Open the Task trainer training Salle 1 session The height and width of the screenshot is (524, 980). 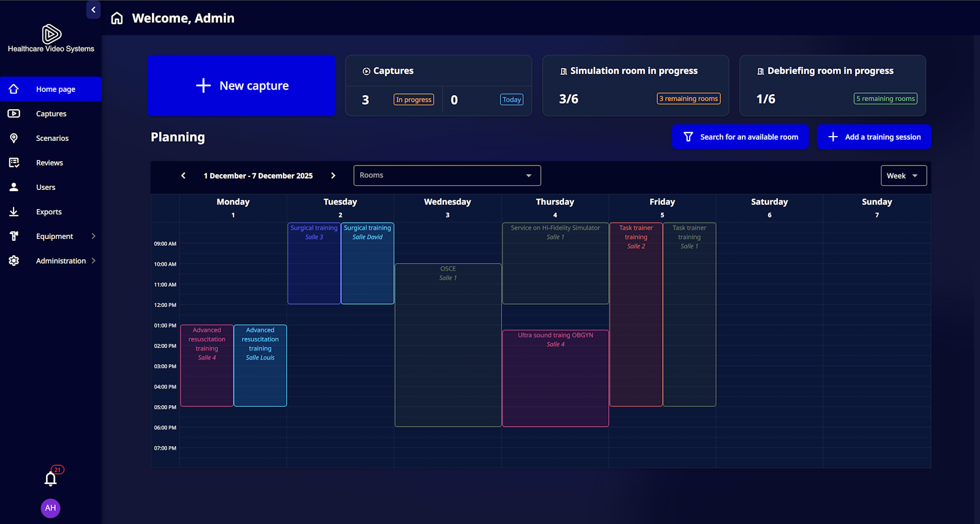click(x=690, y=314)
